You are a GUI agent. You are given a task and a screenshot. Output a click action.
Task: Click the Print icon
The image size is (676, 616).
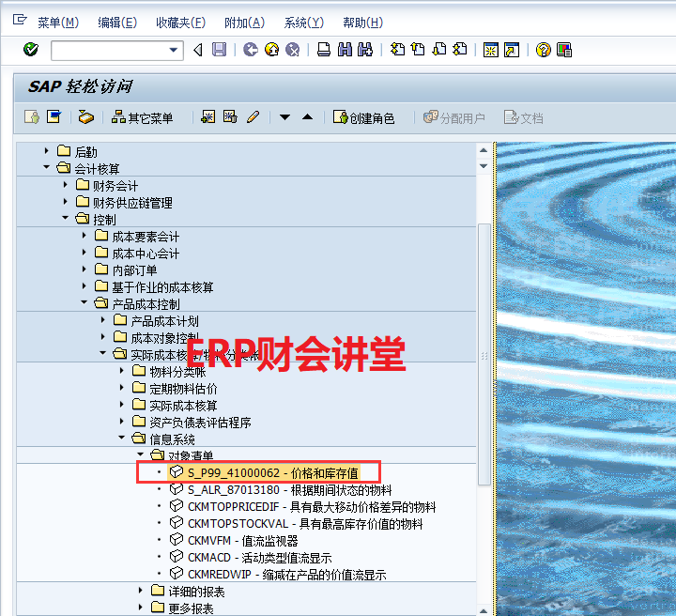(323, 50)
